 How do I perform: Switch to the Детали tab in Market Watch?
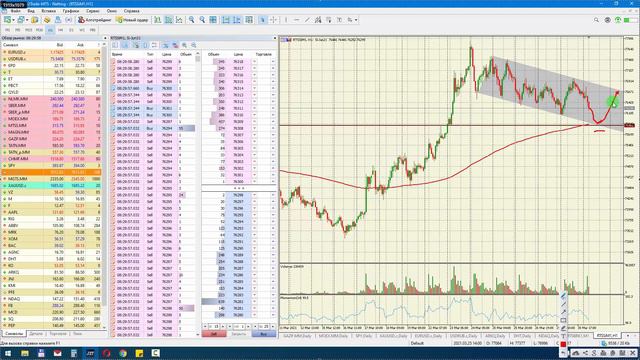pyautogui.click(x=36, y=334)
